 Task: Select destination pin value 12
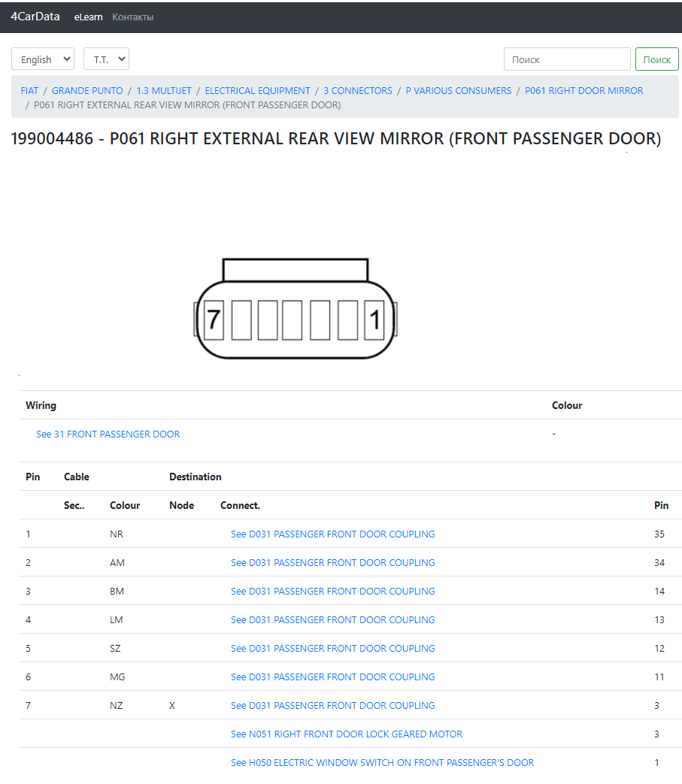(x=659, y=648)
